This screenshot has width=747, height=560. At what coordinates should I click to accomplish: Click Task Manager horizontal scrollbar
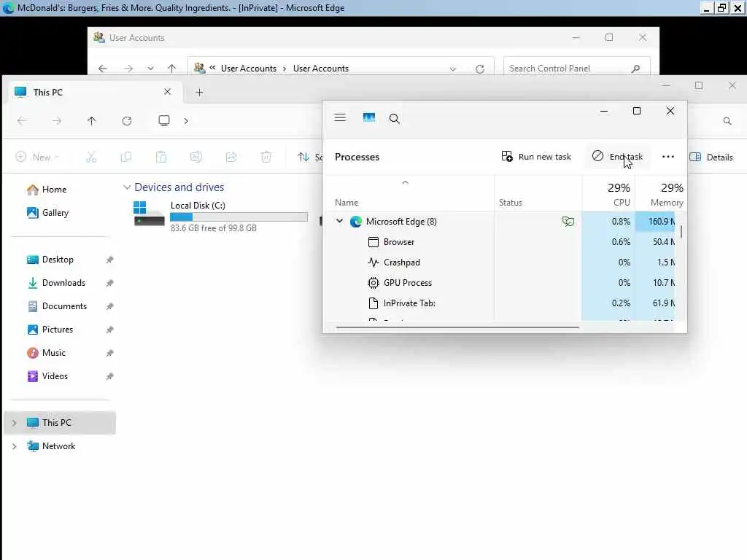click(x=457, y=327)
